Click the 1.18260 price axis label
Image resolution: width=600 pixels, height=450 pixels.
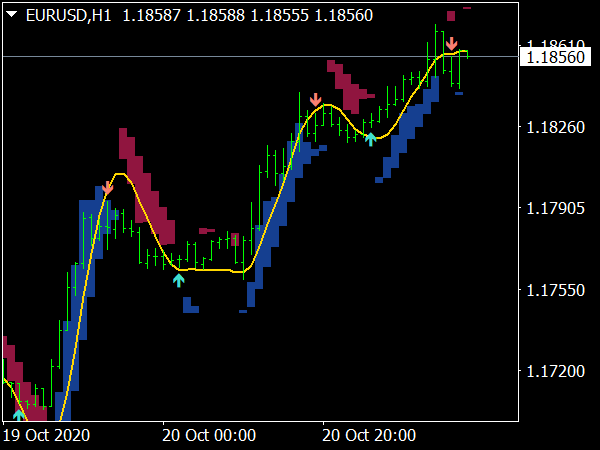pos(556,127)
